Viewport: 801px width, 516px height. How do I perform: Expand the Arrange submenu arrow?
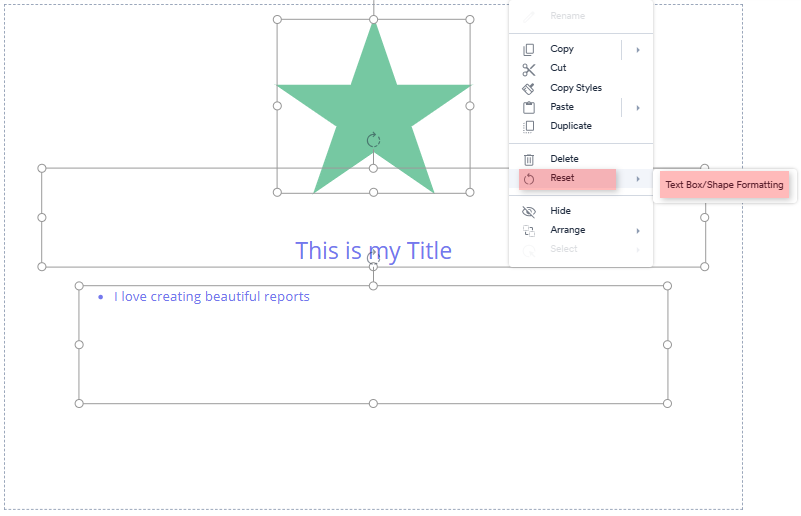coord(638,230)
